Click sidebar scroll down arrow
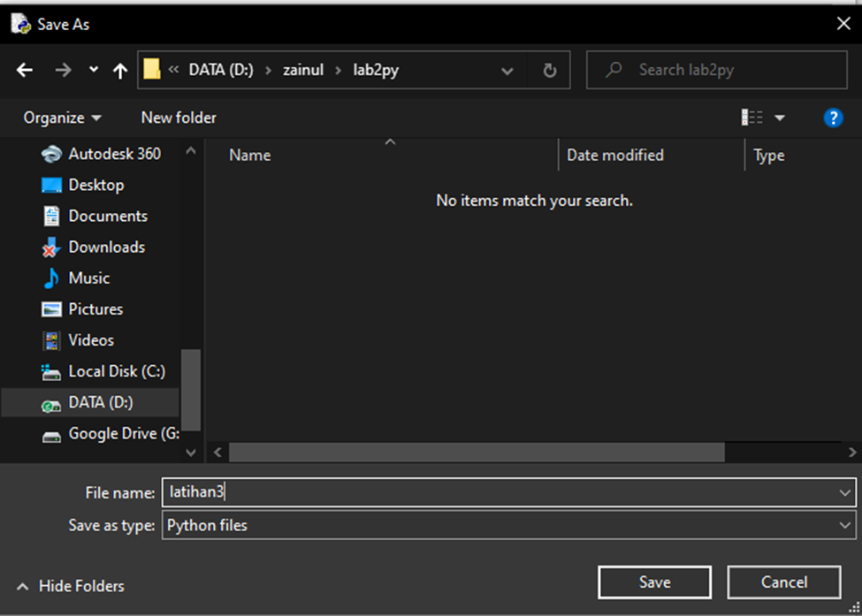Viewport: 862px width, 616px height. [x=191, y=452]
